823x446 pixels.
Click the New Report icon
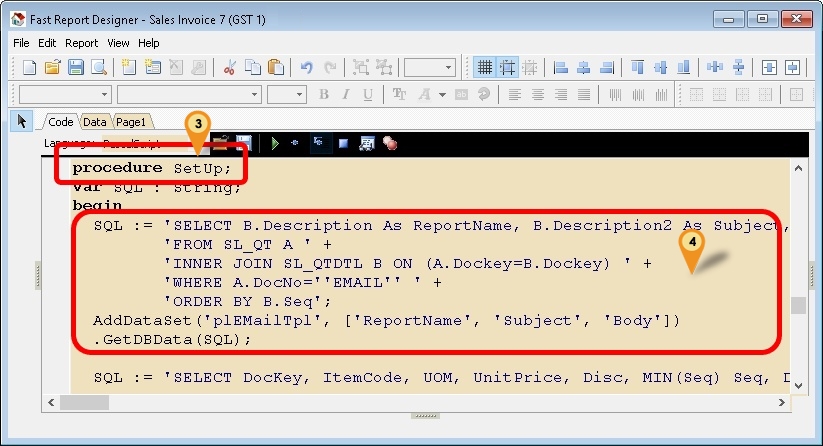pos(29,68)
